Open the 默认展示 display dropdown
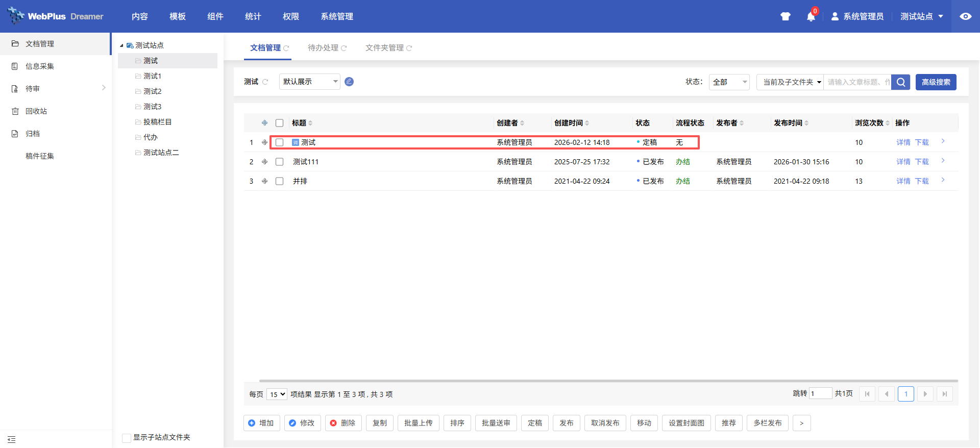The height and width of the screenshot is (448, 980). pyautogui.click(x=309, y=82)
